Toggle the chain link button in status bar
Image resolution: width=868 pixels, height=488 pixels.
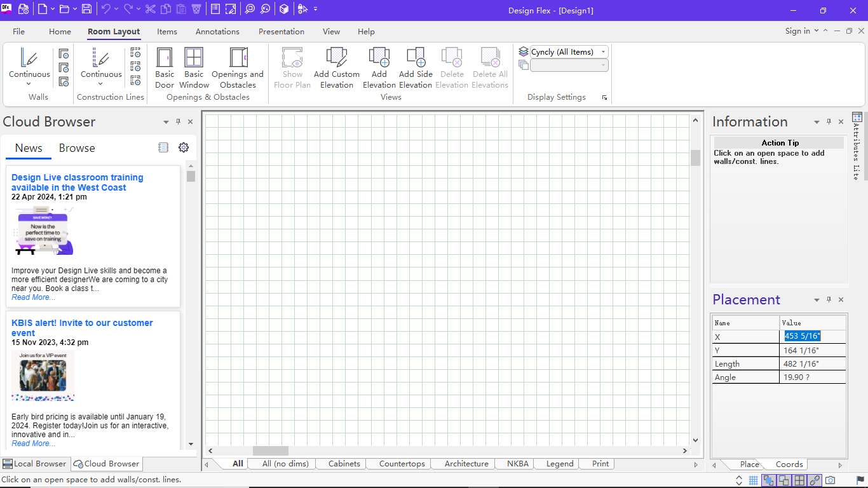[815, 480]
